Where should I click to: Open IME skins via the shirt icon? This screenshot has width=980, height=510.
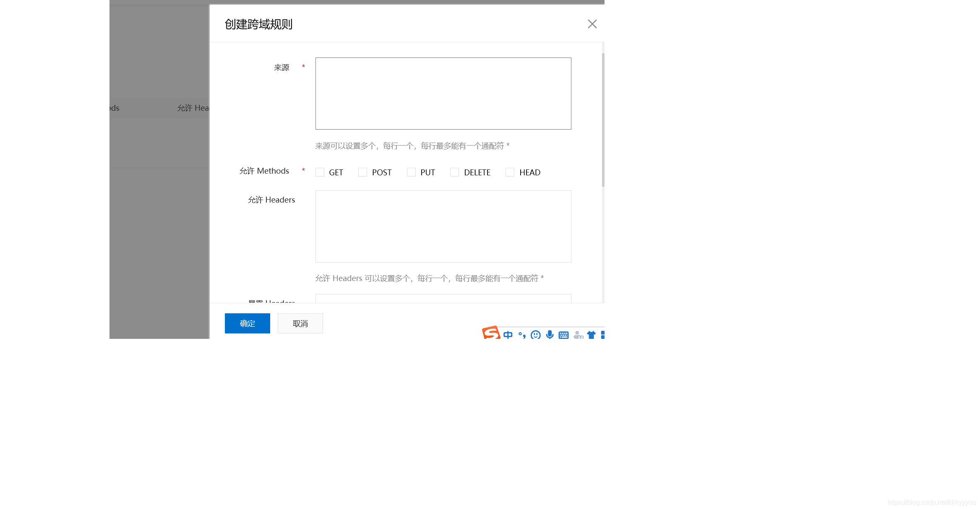[591, 335]
